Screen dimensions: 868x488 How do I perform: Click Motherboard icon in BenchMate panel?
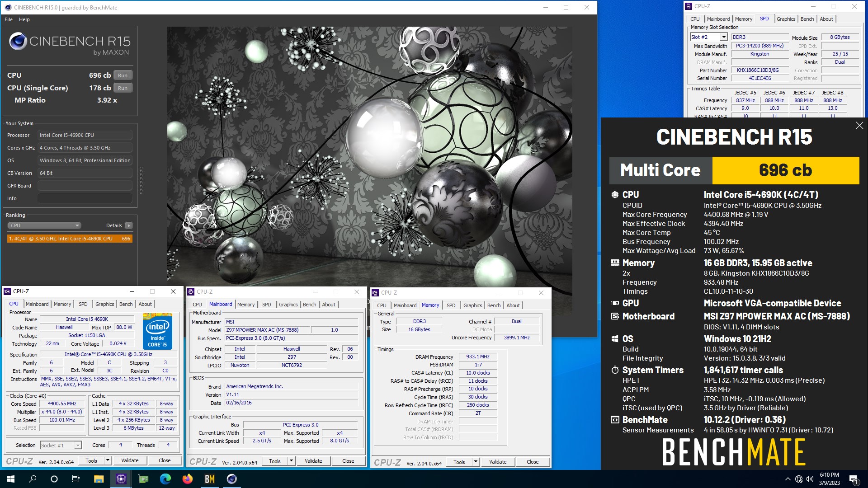pyautogui.click(x=615, y=316)
